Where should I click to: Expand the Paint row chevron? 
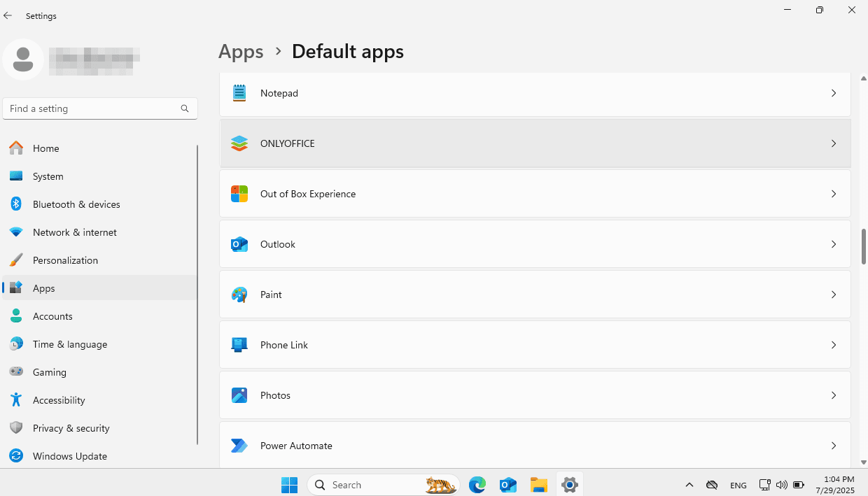(834, 295)
